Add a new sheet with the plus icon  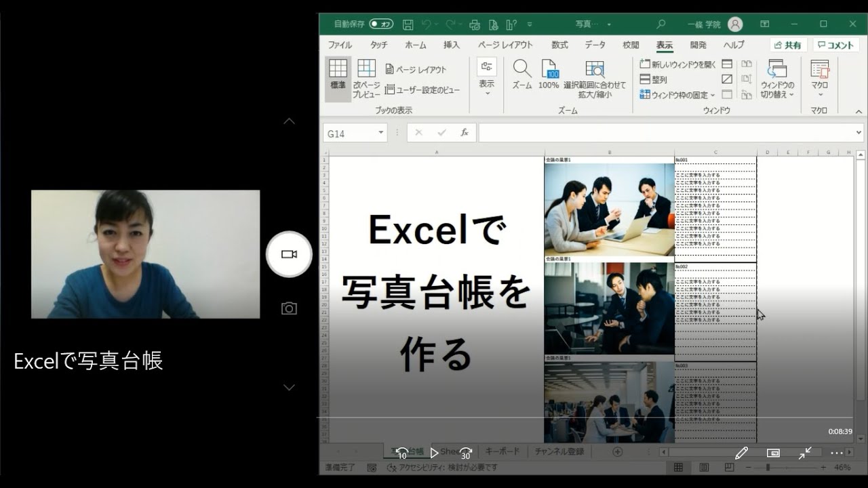point(617,451)
